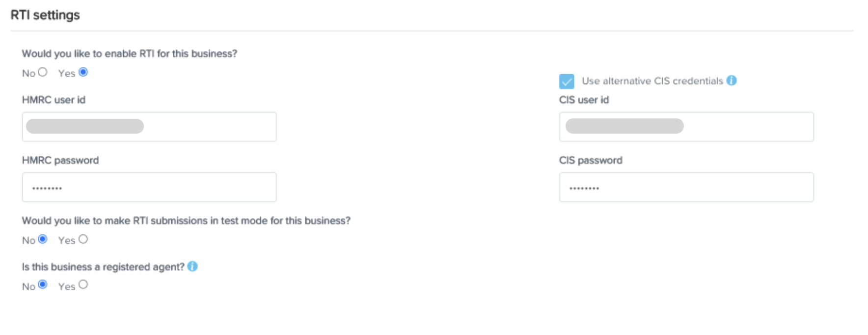Click the HMRC user id label
Image resolution: width=868 pixels, height=335 pixels.
54,100
